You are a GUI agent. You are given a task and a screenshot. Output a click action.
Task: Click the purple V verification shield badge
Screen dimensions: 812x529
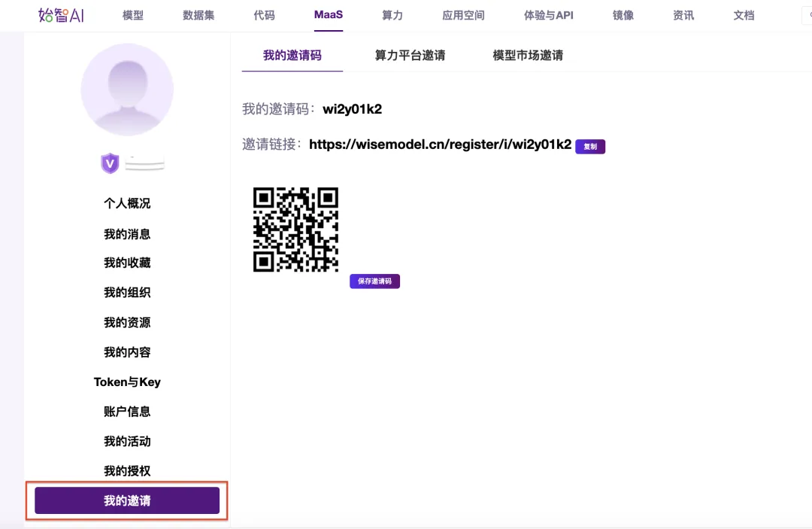click(x=110, y=164)
